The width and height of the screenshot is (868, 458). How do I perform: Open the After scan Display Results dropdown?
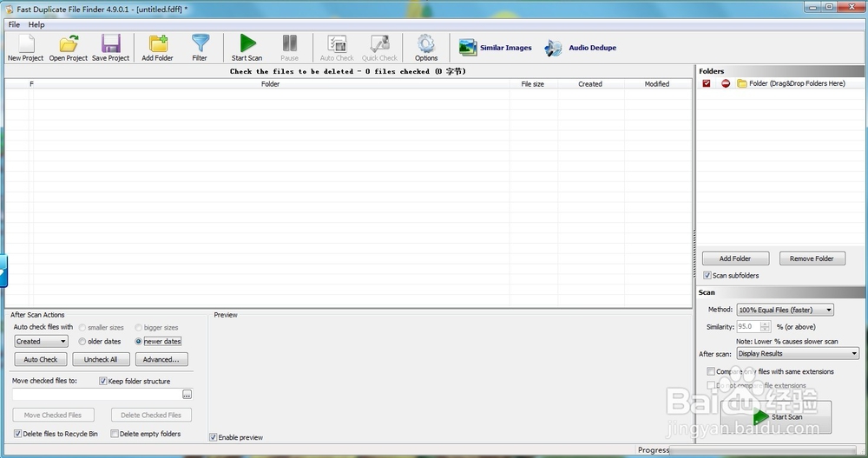point(798,353)
